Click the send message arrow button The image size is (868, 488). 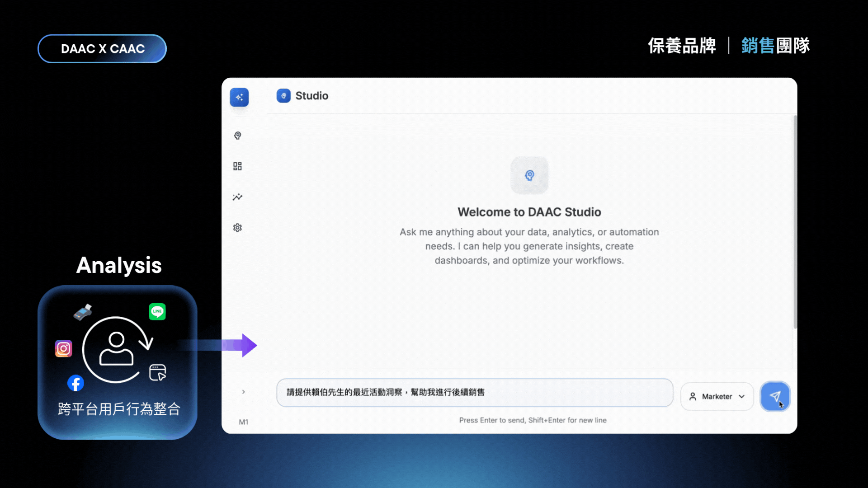(x=774, y=396)
